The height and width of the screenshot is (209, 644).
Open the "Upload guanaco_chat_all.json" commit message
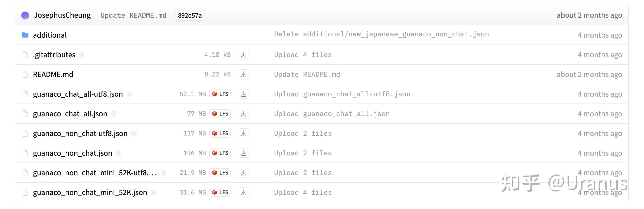coord(332,114)
